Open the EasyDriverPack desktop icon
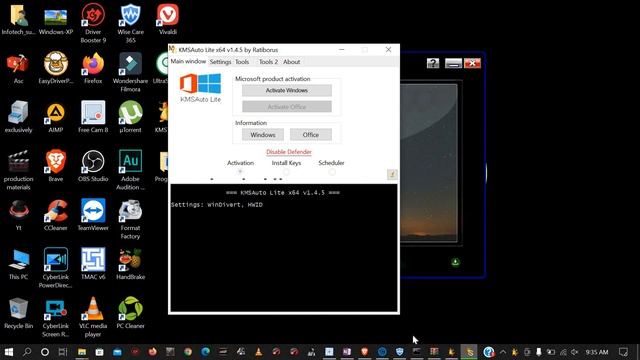Image resolution: width=640 pixels, height=360 pixels. pos(56,69)
